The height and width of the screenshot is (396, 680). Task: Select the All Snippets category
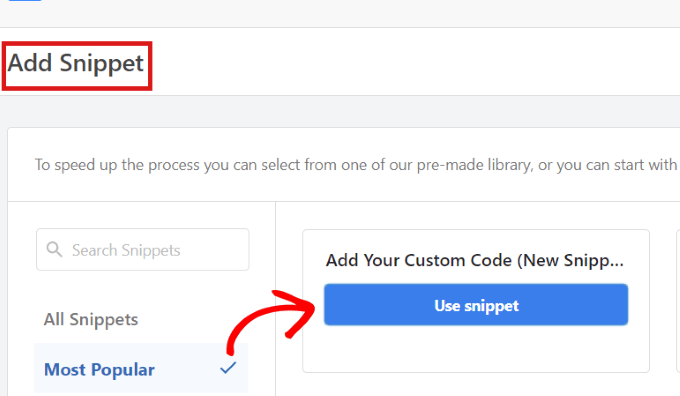(91, 320)
